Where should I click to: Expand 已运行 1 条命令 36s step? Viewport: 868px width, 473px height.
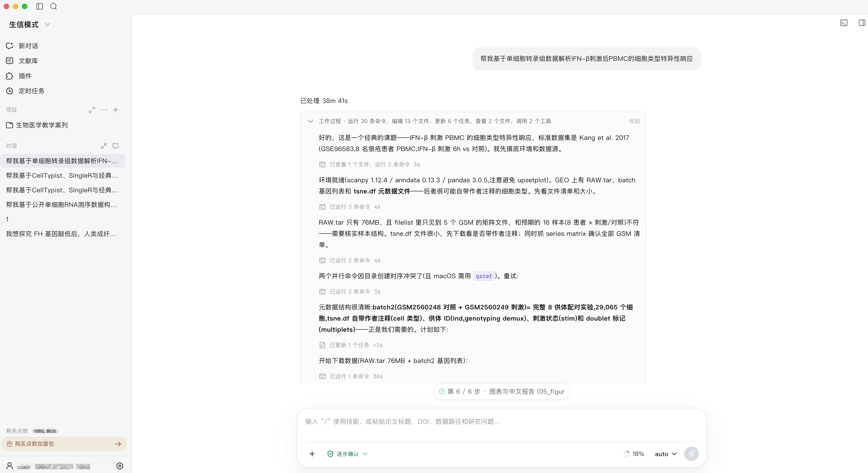click(x=351, y=376)
